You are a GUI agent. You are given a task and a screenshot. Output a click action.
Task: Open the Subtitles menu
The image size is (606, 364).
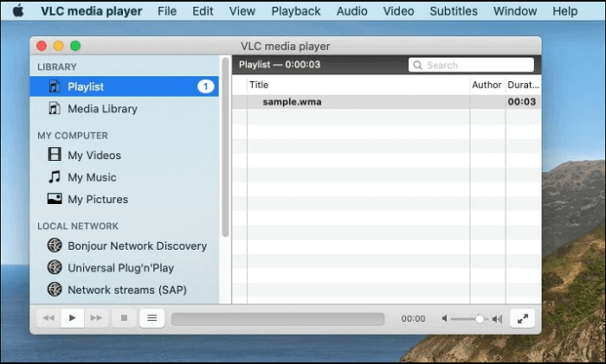pos(453,11)
